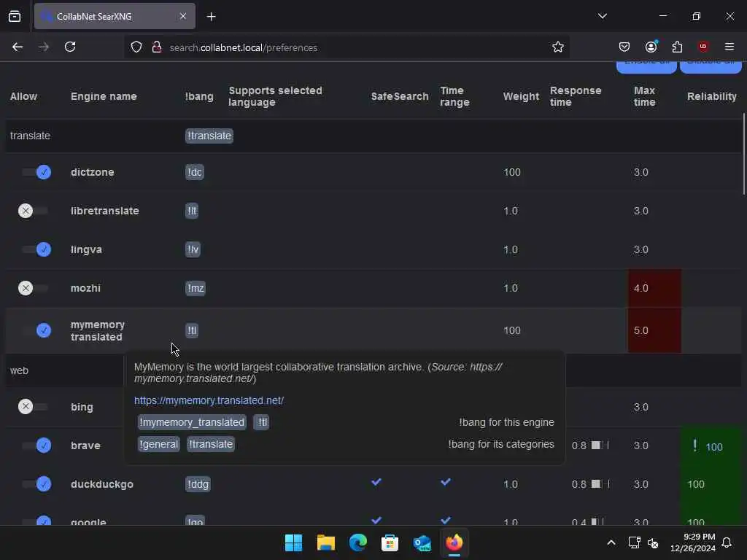Image resolution: width=747 pixels, height=560 pixels.
Task: Close the CollabNet SearXNG tab
Action: [183, 16]
